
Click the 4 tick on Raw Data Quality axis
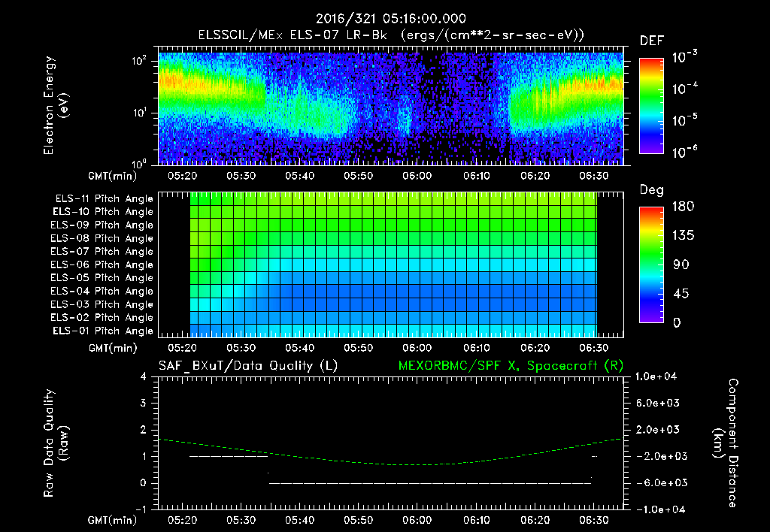coord(144,377)
